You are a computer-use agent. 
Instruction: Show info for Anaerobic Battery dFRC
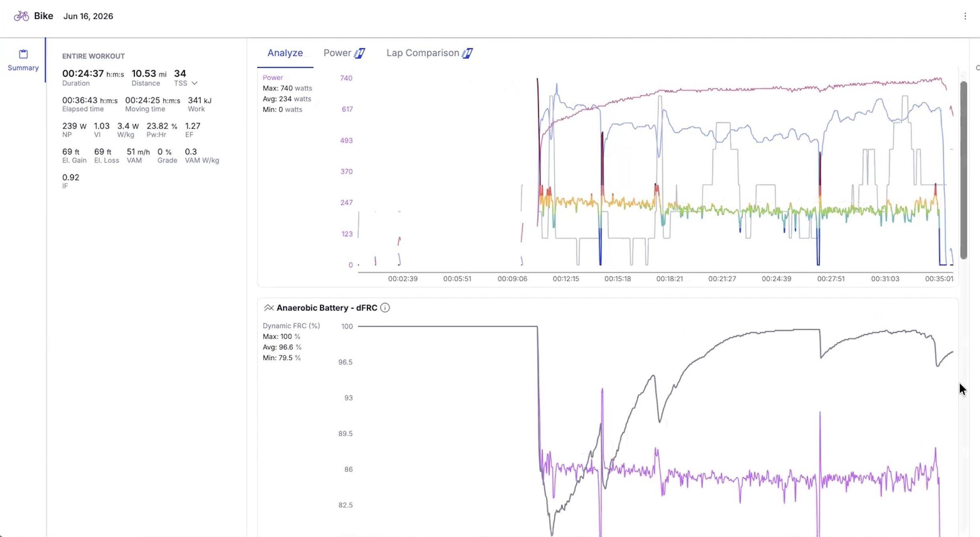tap(385, 308)
